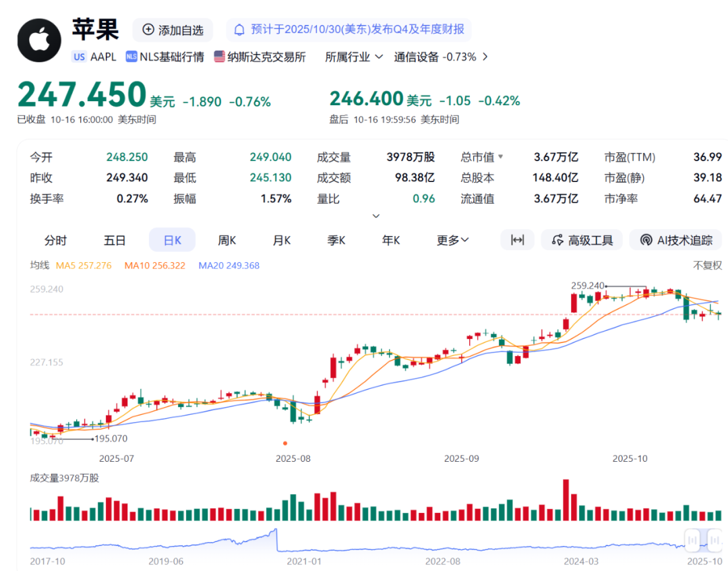Click the 不复权 adjustment option
728x571 pixels.
pos(707,266)
